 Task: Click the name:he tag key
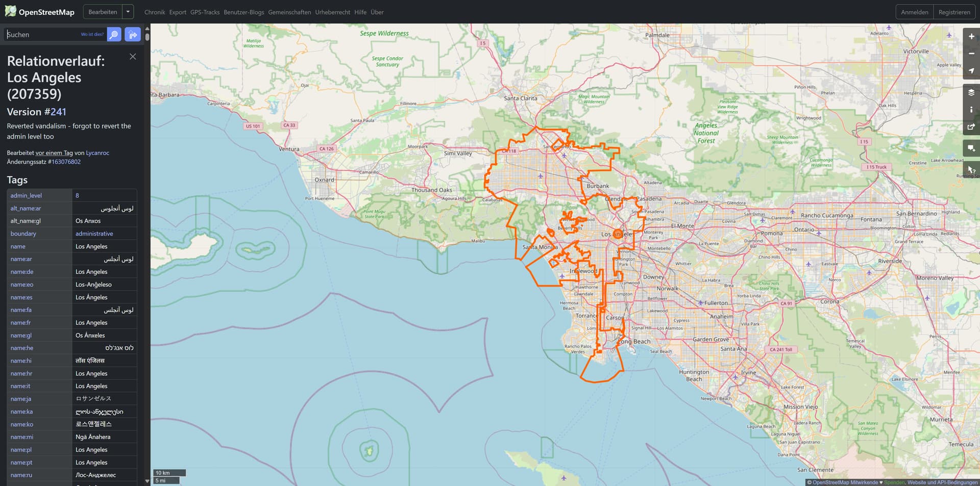point(22,348)
